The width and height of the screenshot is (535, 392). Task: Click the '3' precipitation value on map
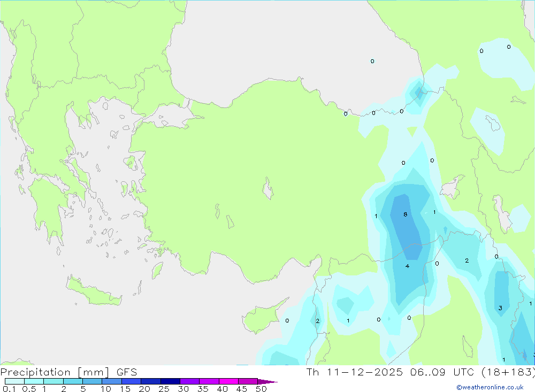pos(500,308)
